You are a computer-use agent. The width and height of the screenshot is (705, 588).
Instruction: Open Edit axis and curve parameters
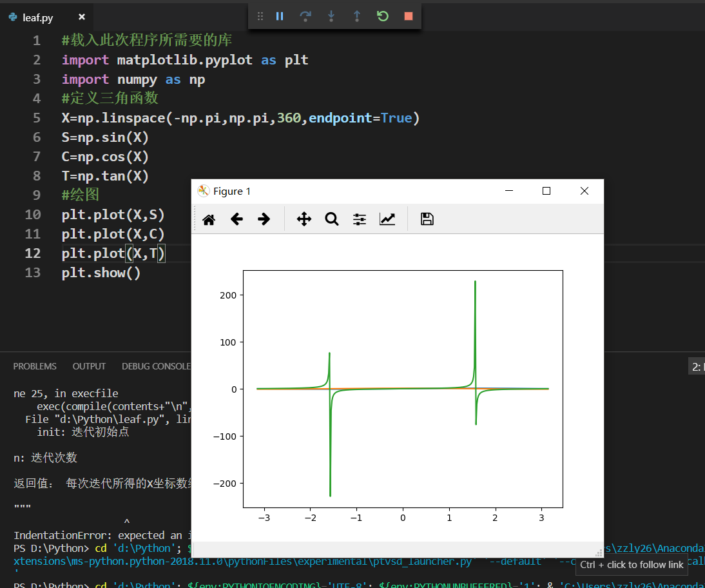coord(387,219)
